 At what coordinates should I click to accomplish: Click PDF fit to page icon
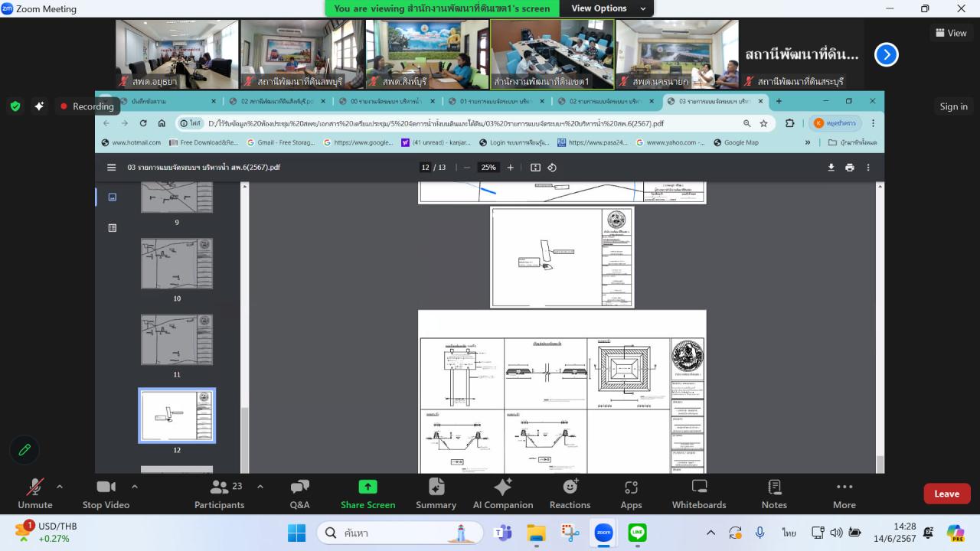pyautogui.click(x=535, y=168)
